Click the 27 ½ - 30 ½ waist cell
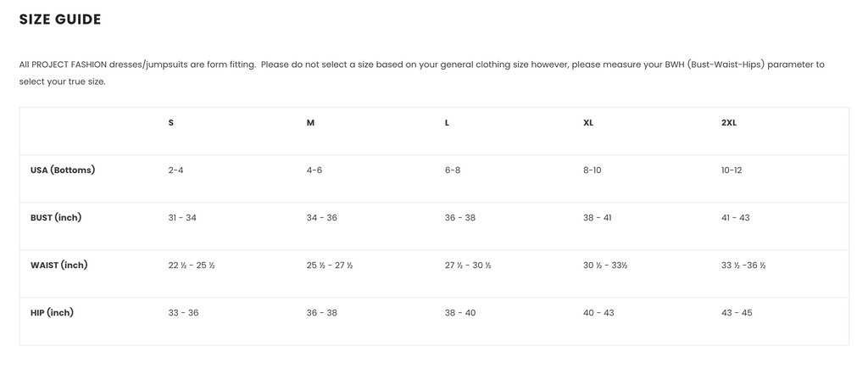The image size is (868, 386). [468, 266]
